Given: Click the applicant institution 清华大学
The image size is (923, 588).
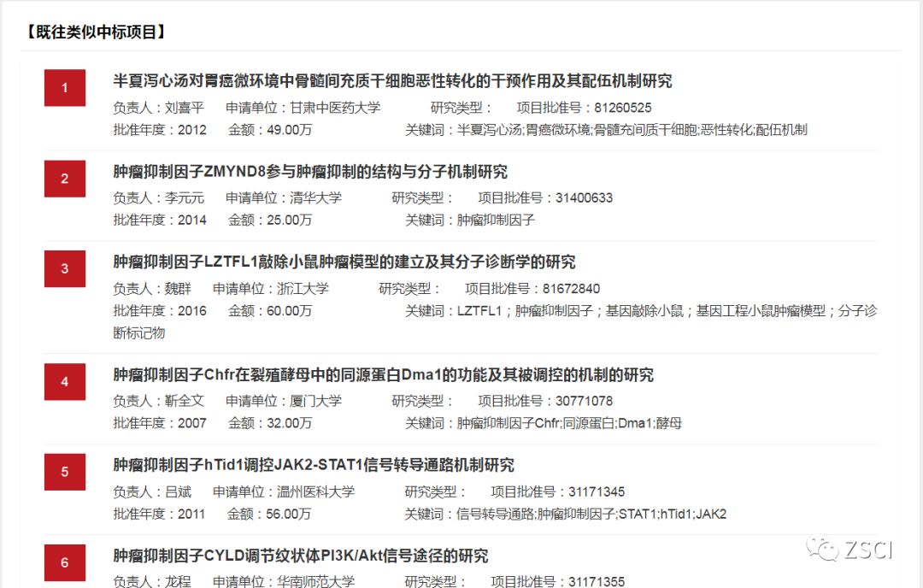Looking at the screenshot, I should click(315, 198).
